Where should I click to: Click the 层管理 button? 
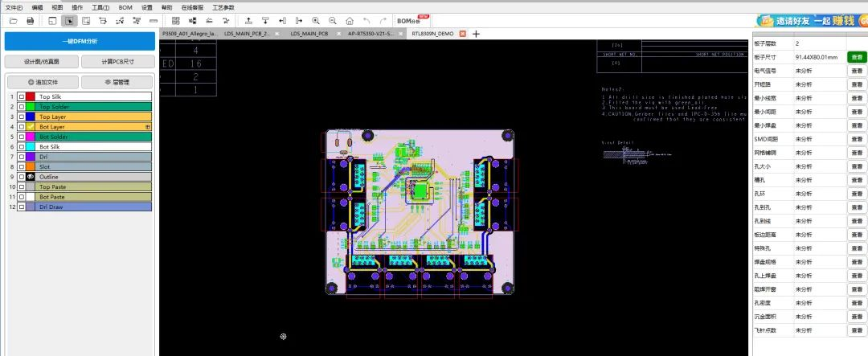tap(117, 82)
